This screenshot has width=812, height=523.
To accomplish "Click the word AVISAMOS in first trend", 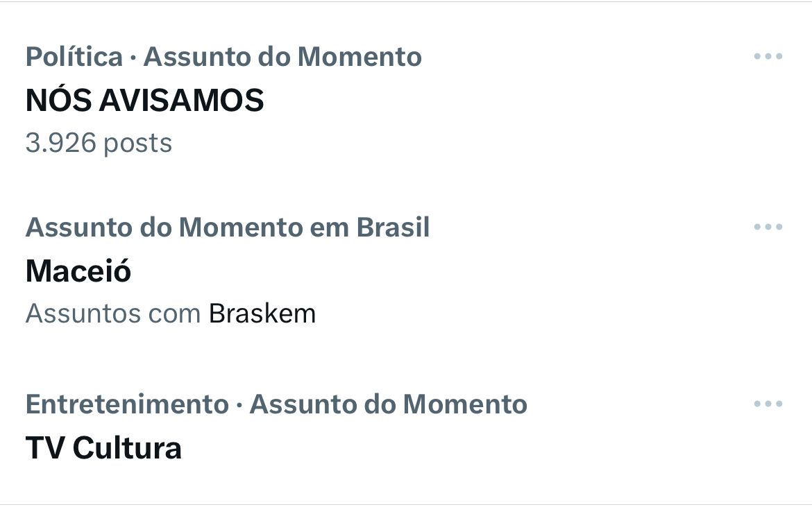I will pyautogui.click(x=181, y=101).
